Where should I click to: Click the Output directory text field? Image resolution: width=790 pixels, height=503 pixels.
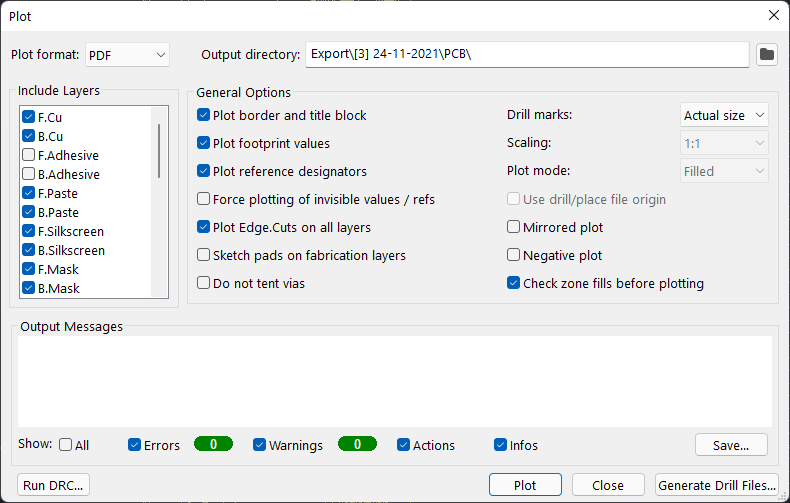point(527,54)
